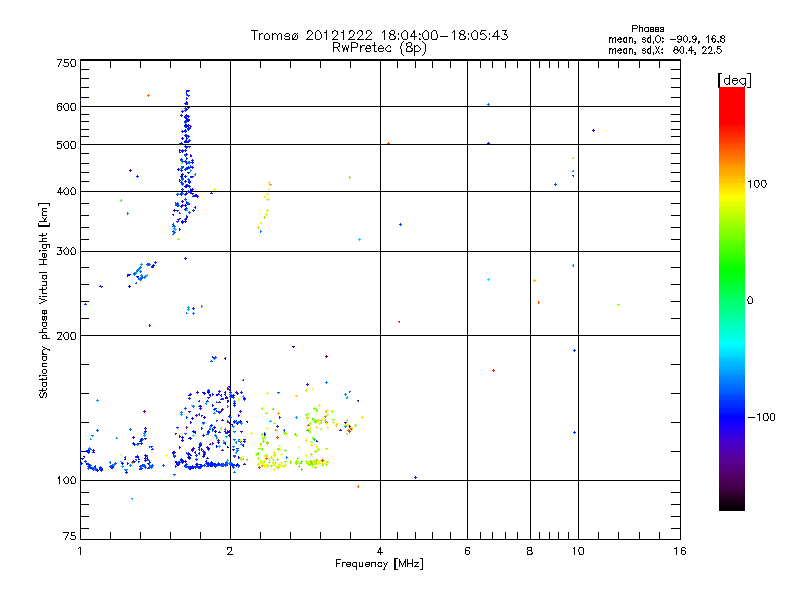This screenshot has width=800, height=600.
Task: Click the "Phases" header label
Action: pos(647,29)
